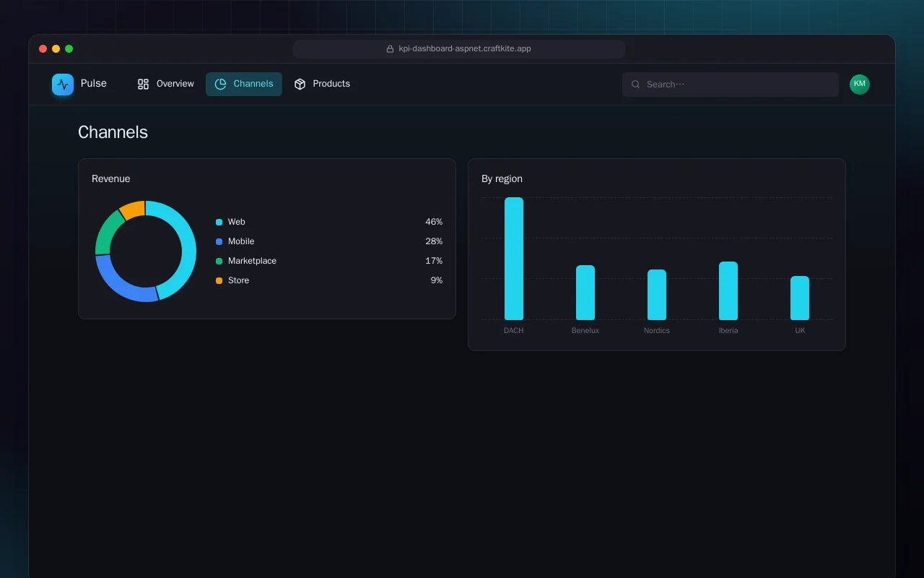Viewport: 924px width, 578px height.
Task: Click the Store legend label
Action: 238,280
